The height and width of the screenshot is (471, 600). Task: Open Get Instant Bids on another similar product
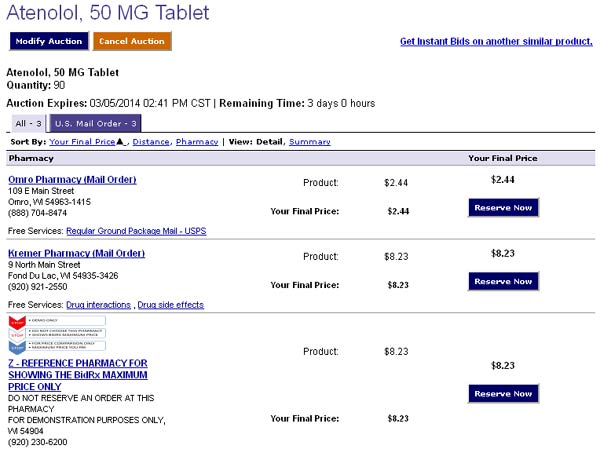pyautogui.click(x=496, y=41)
